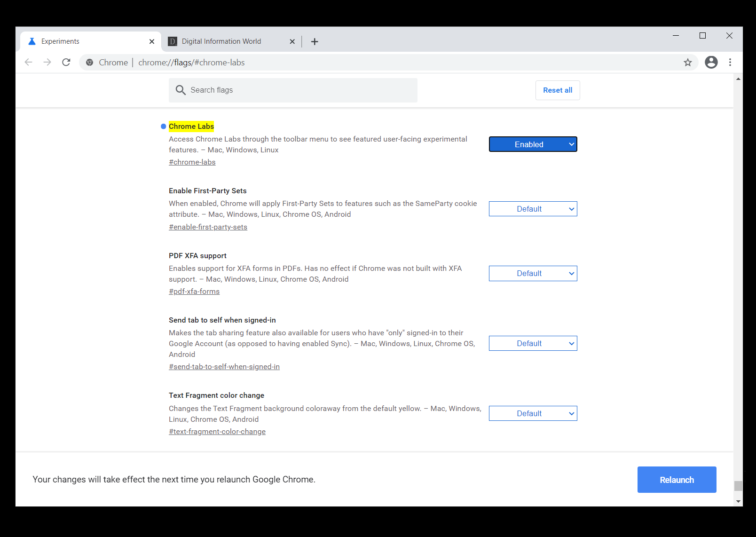The image size is (756, 537).
Task: Click inside the Search flags field
Action: click(291, 90)
